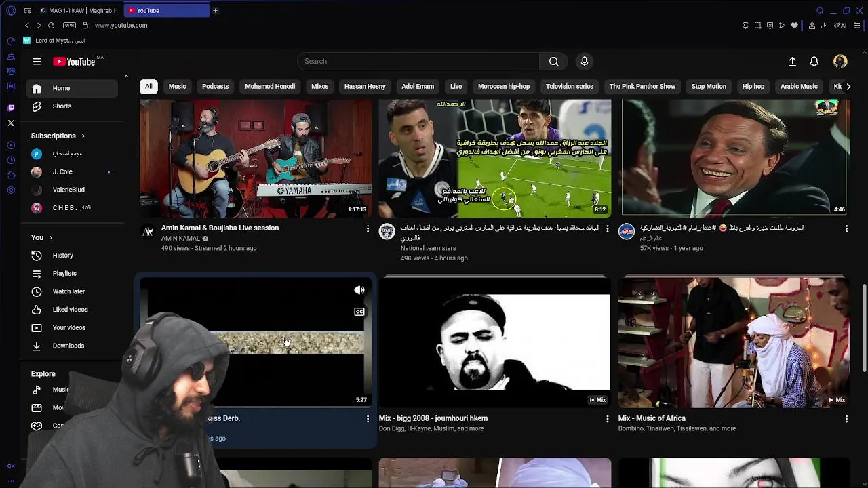This screenshot has height=488, width=868.
Task: Click the Opera logo menu button
Action: pos(11,10)
